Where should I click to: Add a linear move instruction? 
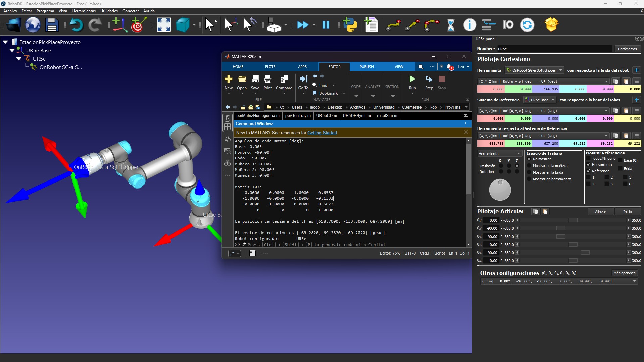pos(412,25)
